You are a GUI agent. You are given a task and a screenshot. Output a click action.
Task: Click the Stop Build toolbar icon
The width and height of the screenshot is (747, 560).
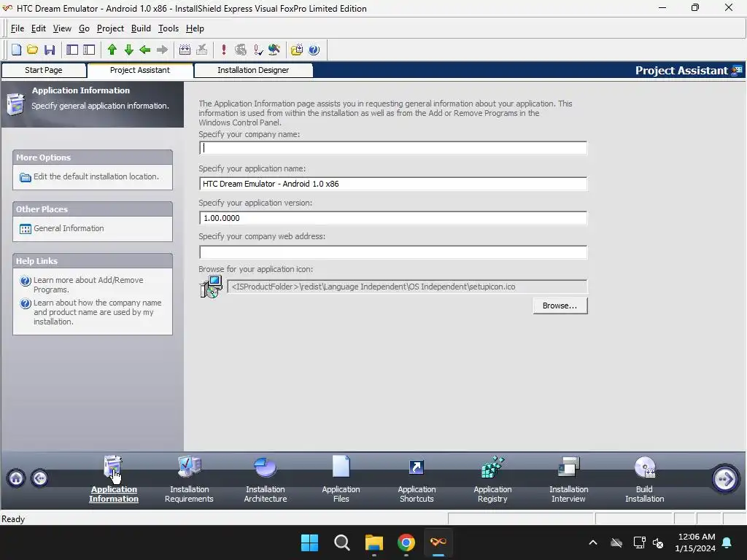[201, 50]
